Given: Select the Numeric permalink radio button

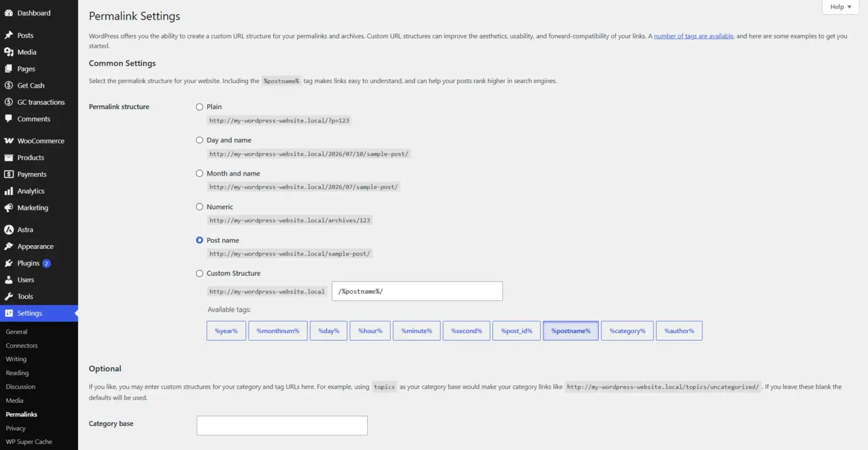Looking at the screenshot, I should [x=200, y=207].
